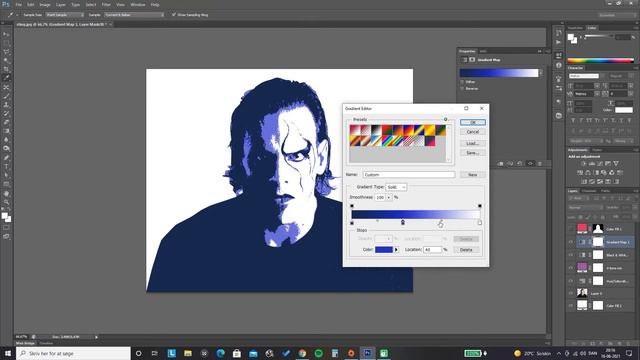Select the Clone Stamp tool
The height and width of the screenshot is (360, 640).
[6, 105]
